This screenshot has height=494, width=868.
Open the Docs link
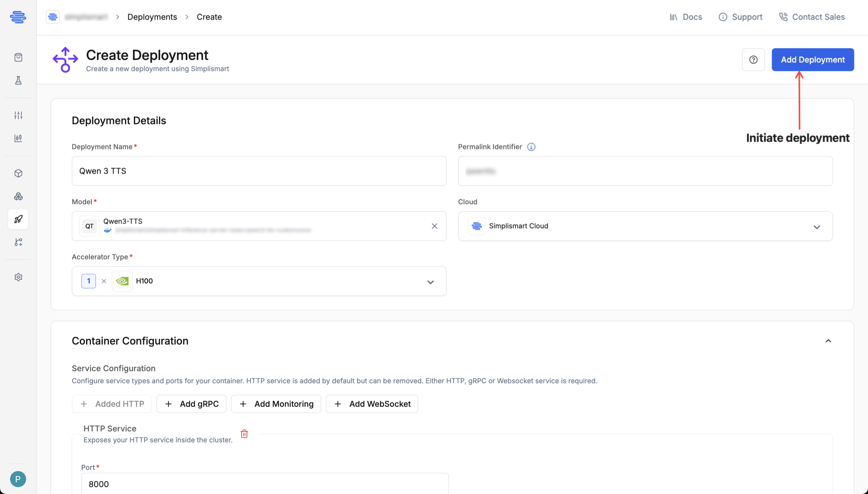686,17
